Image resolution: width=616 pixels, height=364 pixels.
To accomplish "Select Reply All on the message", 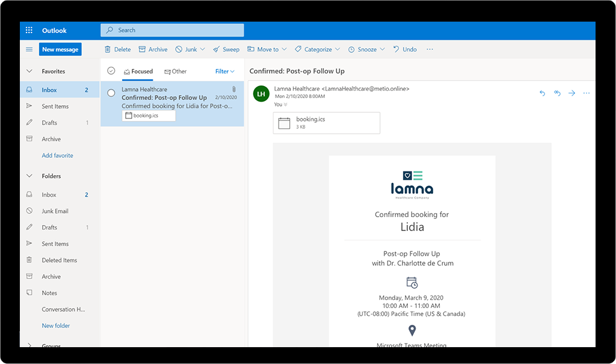I will (x=556, y=93).
